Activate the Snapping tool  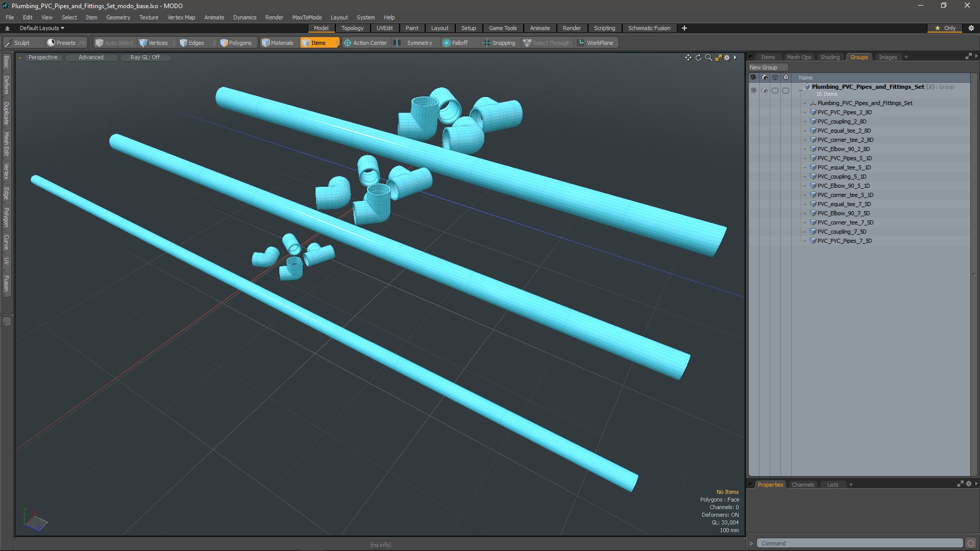[x=499, y=43]
